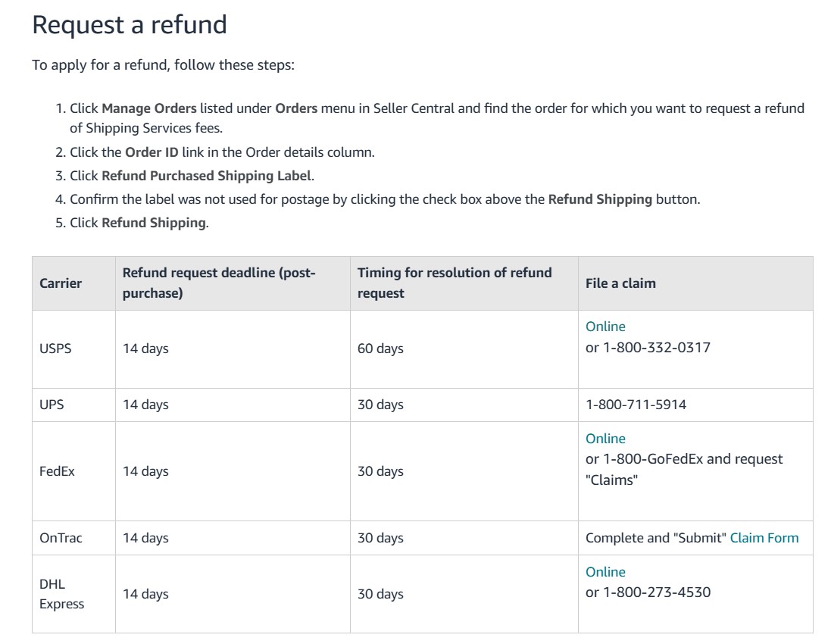The image size is (831, 644).
Task: Click the DHL phone number 1-800-273-4530
Action: point(657,592)
